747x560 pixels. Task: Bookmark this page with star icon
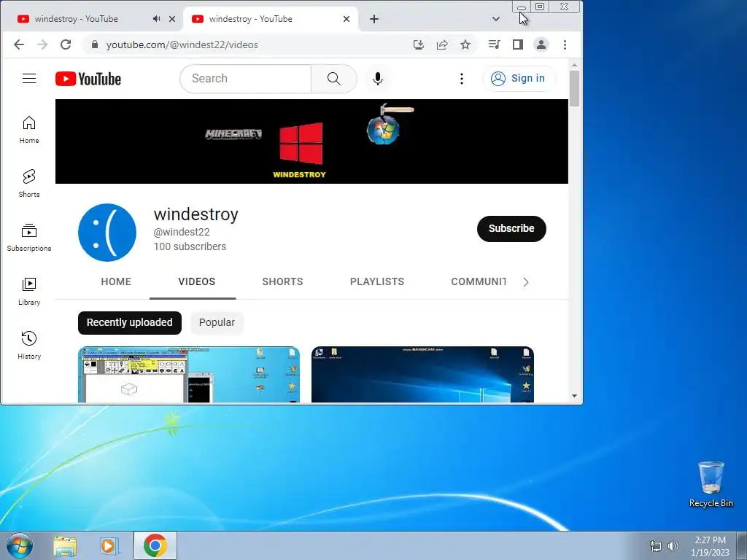[465, 44]
